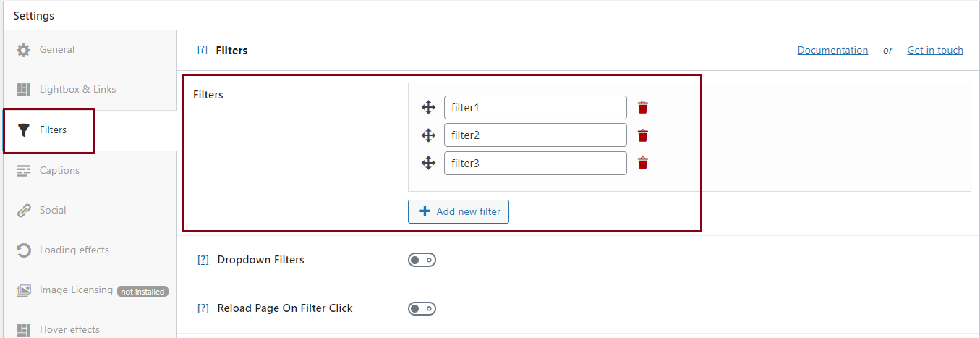Click the trash icon beside filter2
The image size is (980, 338).
point(642,135)
